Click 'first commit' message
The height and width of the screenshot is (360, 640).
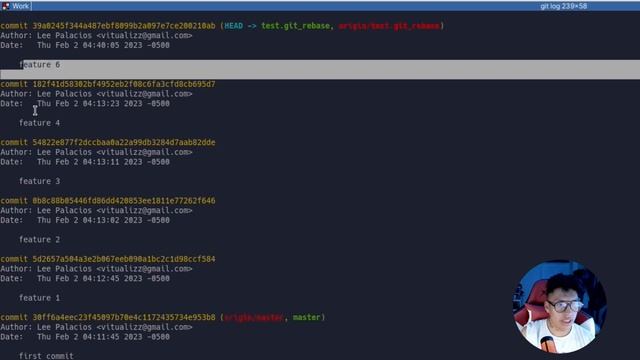(x=47, y=356)
